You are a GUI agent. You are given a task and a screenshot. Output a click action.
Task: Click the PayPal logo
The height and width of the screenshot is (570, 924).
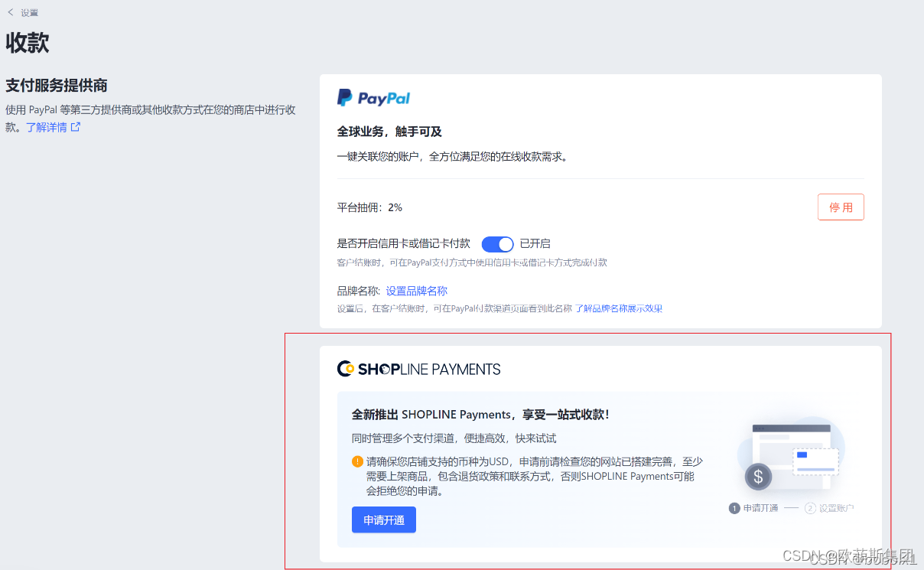(x=374, y=98)
